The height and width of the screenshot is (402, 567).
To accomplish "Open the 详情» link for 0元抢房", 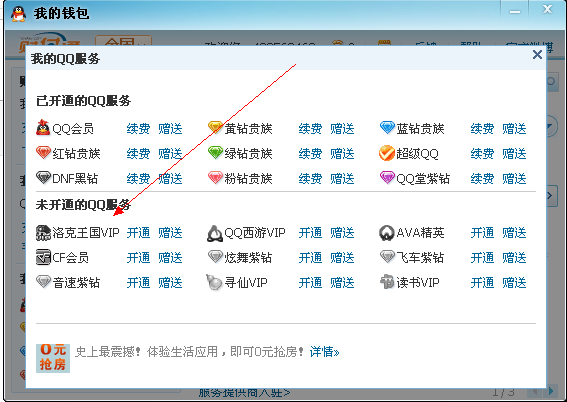I will (x=324, y=352).
